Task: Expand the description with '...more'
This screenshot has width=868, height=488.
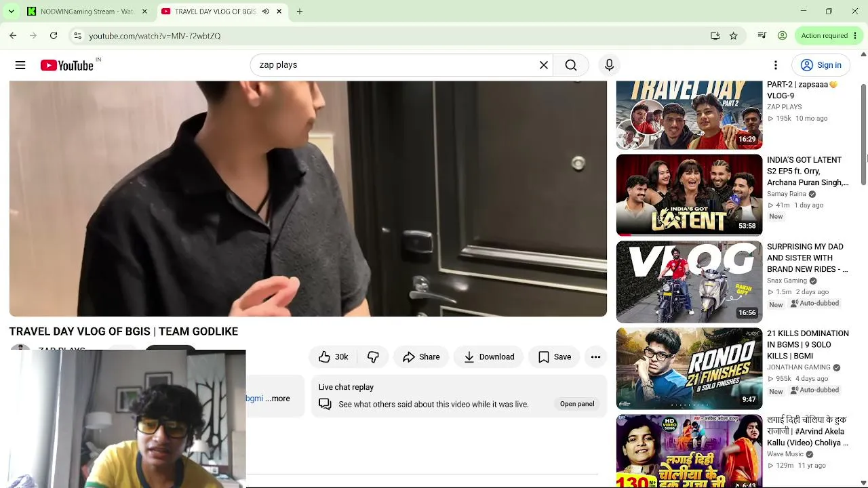Action: [277, 399]
